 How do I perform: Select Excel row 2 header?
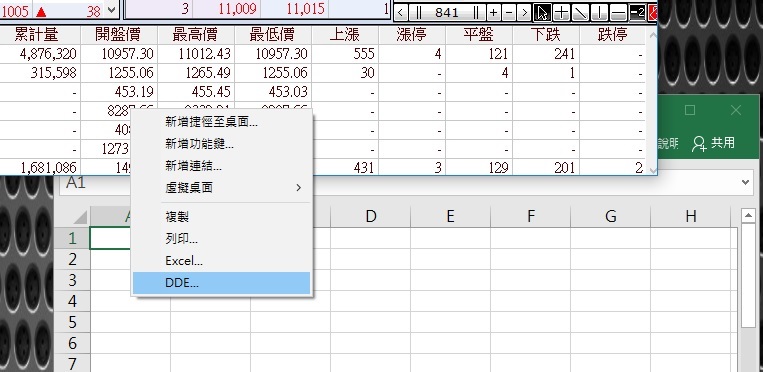72,259
